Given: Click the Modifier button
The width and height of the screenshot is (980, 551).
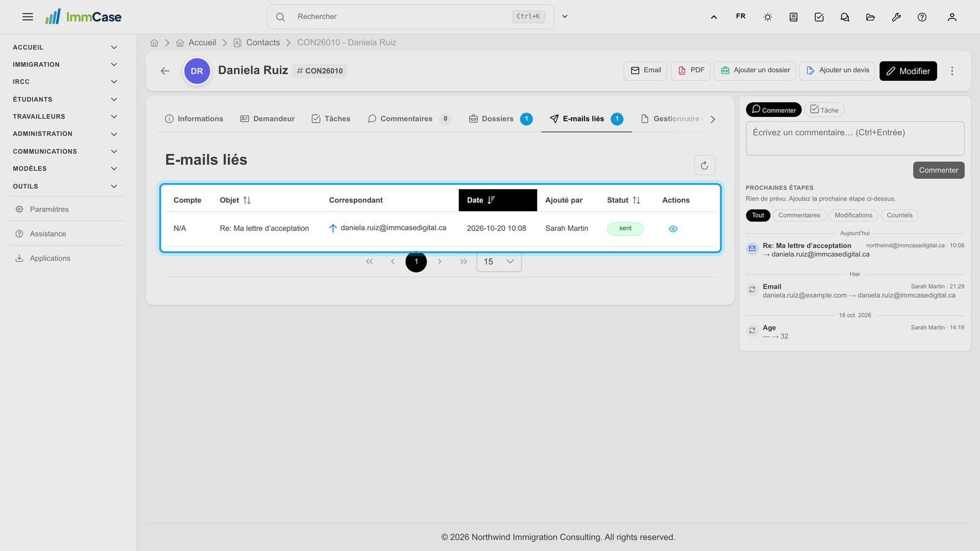Looking at the screenshot, I should 908,71.
